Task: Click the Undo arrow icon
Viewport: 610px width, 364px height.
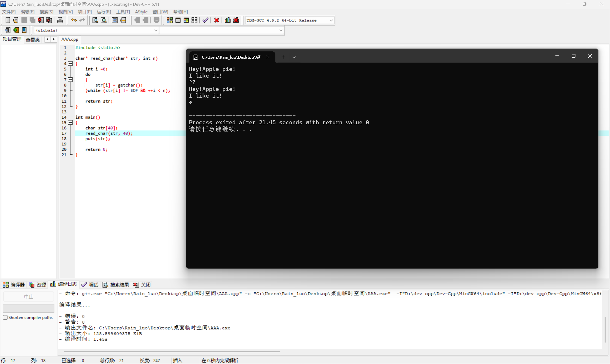Action: 74,20
